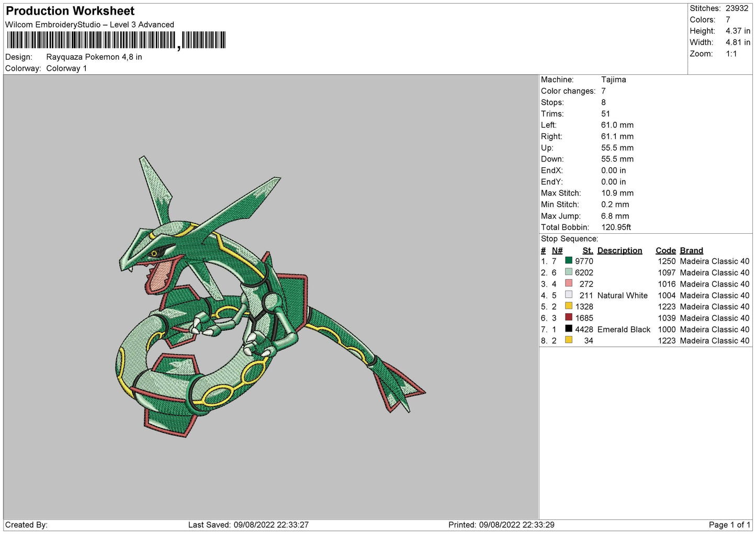The image size is (756, 534).
Task: Click the 'Code' column header
Action: click(665, 251)
